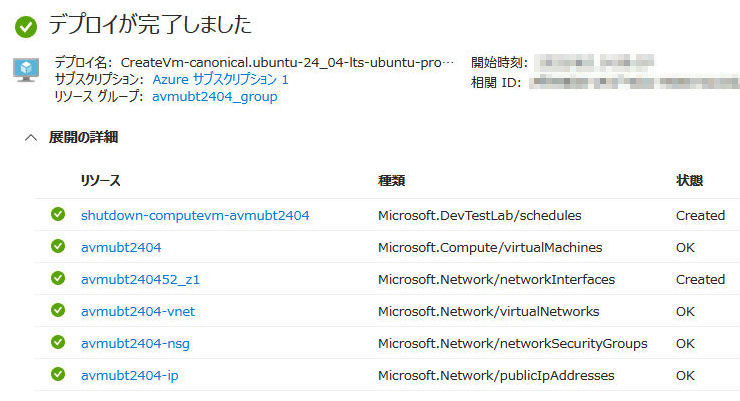
Task: Open avmubt2404-nsg security group
Action: point(135,344)
